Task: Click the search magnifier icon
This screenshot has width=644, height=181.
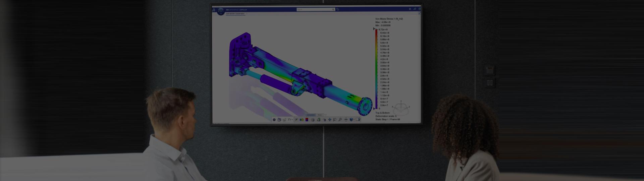Action: (333, 10)
